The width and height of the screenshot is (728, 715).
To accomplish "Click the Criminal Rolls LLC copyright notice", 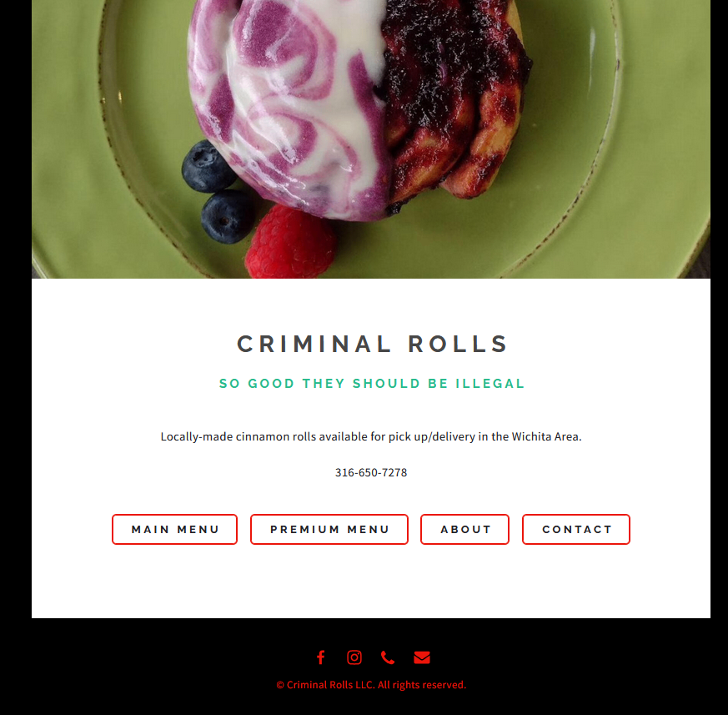I will 371,685.
